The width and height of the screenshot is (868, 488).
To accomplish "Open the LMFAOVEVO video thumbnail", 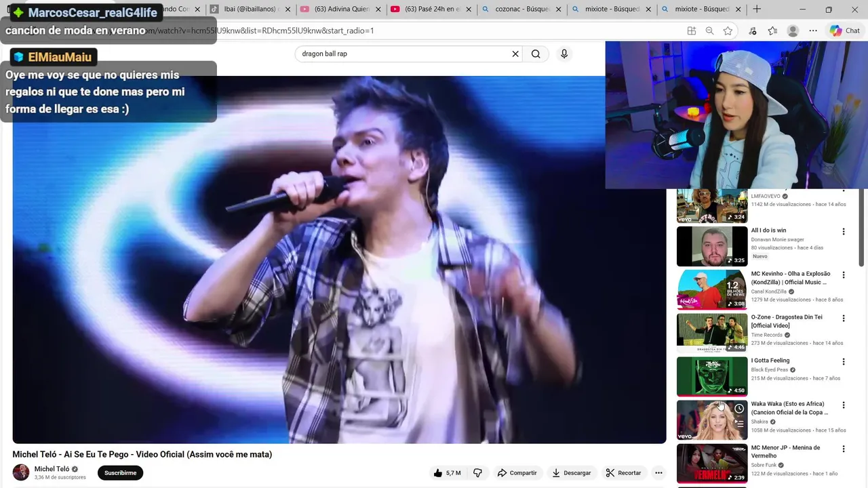I will pyautogui.click(x=712, y=205).
